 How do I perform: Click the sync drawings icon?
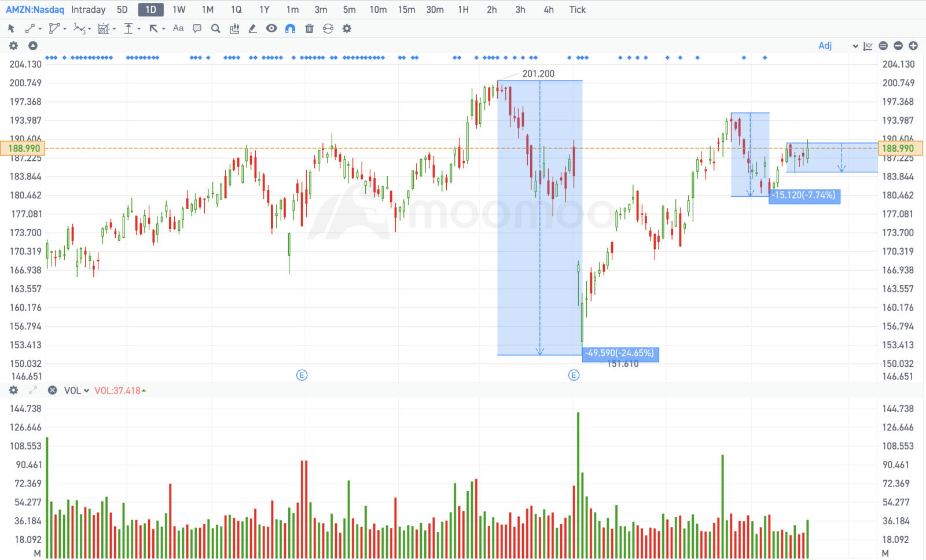click(x=328, y=28)
